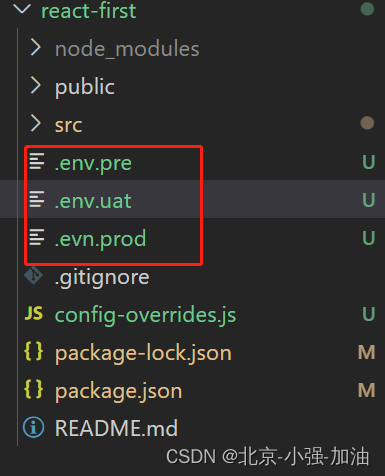Click the JS icon of config-overrides.js

click(34, 313)
